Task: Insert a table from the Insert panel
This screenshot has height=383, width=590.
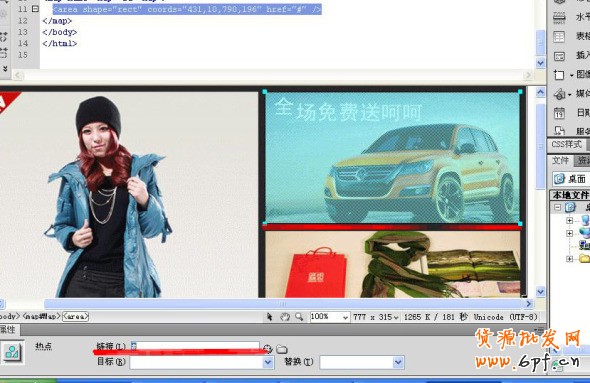Action: click(559, 36)
